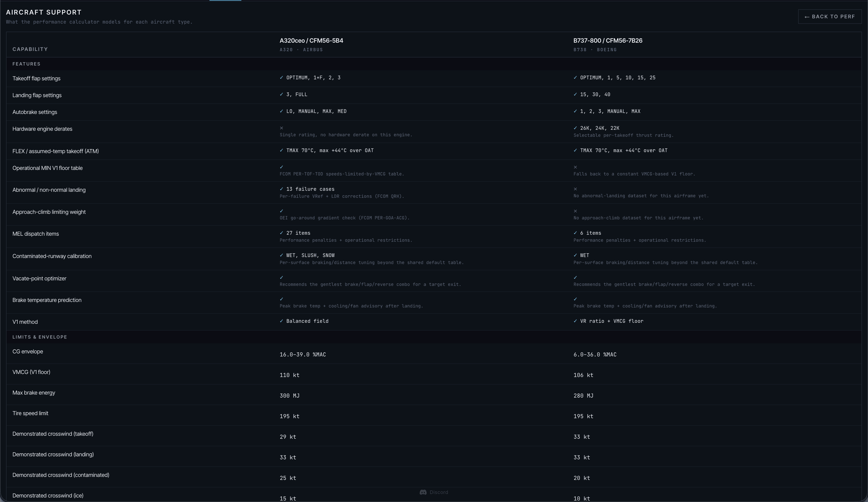Click the B738 cross icon for abnormal landing

[x=575, y=189]
